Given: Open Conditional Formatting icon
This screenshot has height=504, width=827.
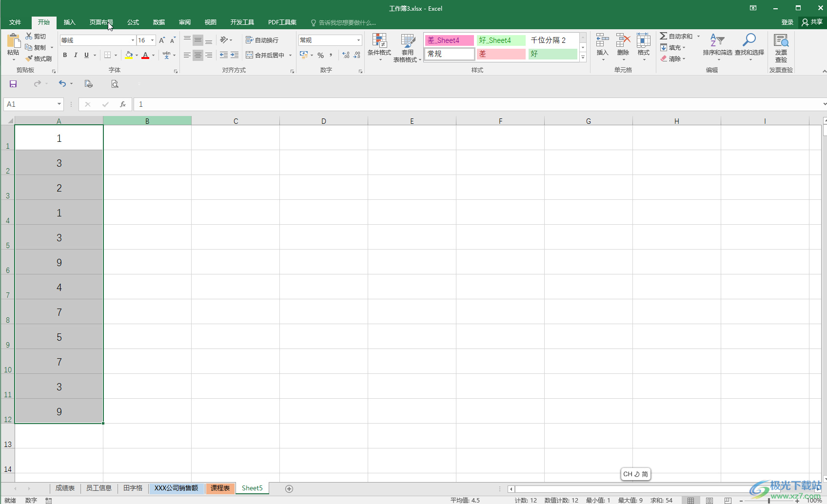Looking at the screenshot, I should [x=379, y=40].
